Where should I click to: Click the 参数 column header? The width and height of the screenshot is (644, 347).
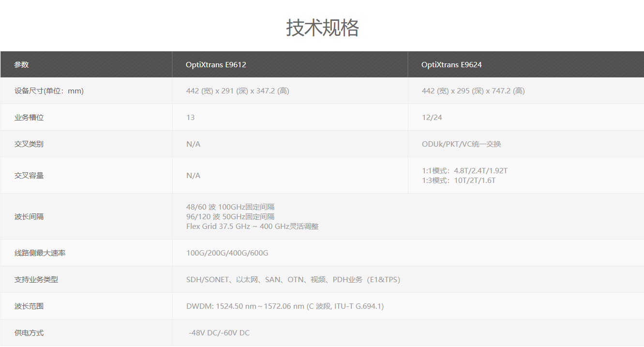[22, 64]
